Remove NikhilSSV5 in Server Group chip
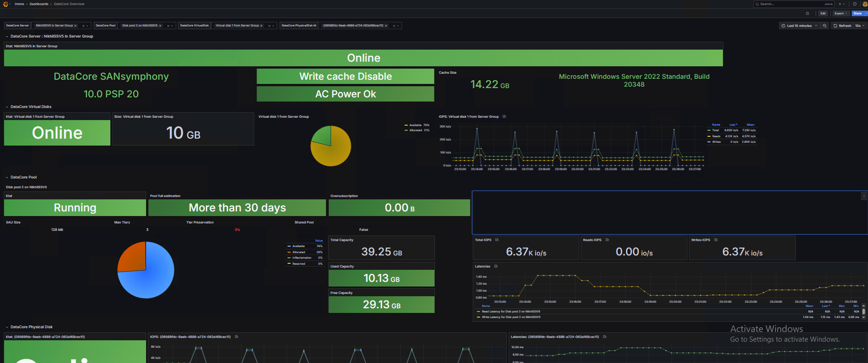Viewport: 868px width, 363px height. click(x=76, y=25)
